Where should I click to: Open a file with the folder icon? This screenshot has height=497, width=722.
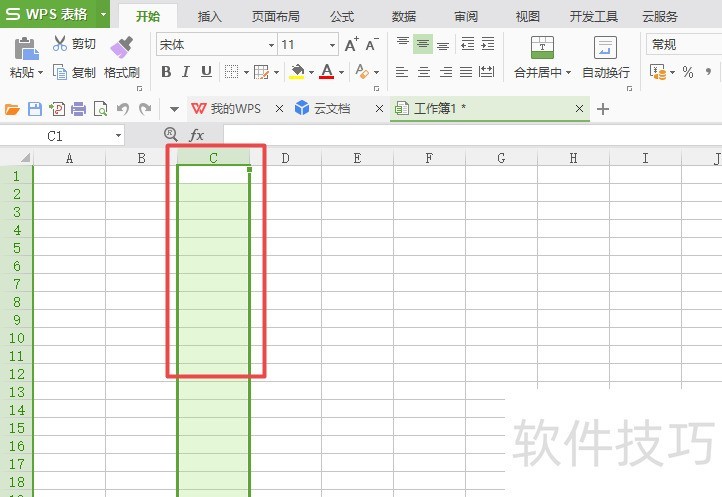[12, 109]
